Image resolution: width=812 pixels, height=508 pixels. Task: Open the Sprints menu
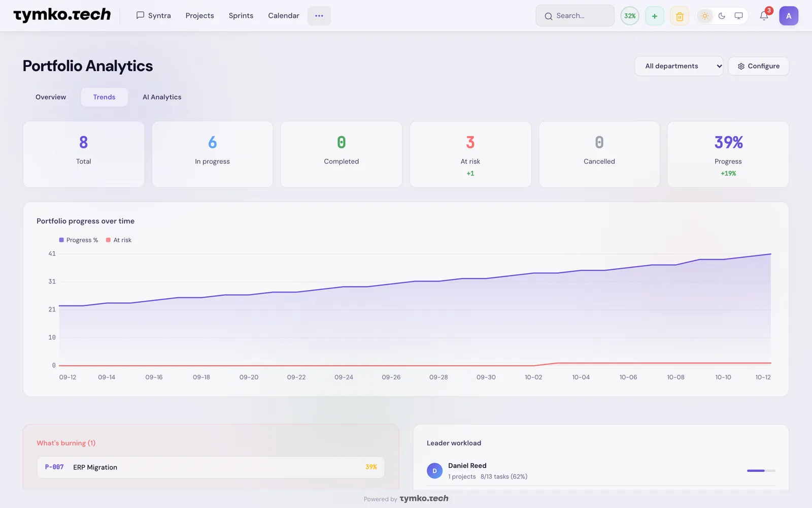241,16
